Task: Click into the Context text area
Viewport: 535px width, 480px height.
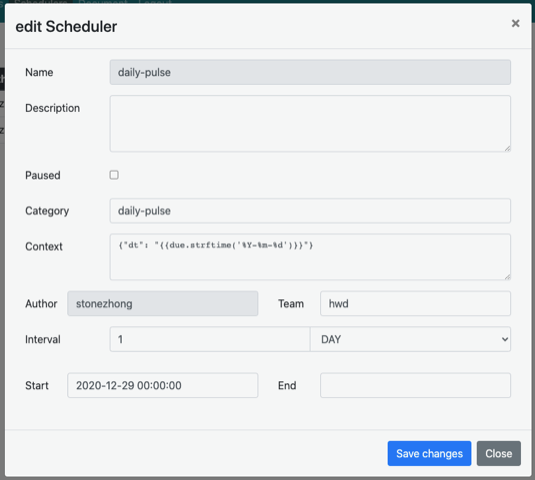Action: tap(310, 257)
